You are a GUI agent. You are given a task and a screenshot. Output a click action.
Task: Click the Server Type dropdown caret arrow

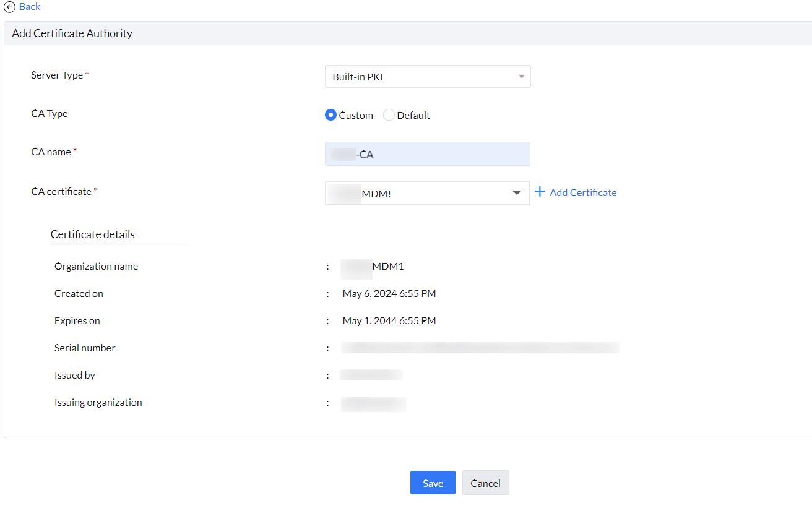(521, 77)
